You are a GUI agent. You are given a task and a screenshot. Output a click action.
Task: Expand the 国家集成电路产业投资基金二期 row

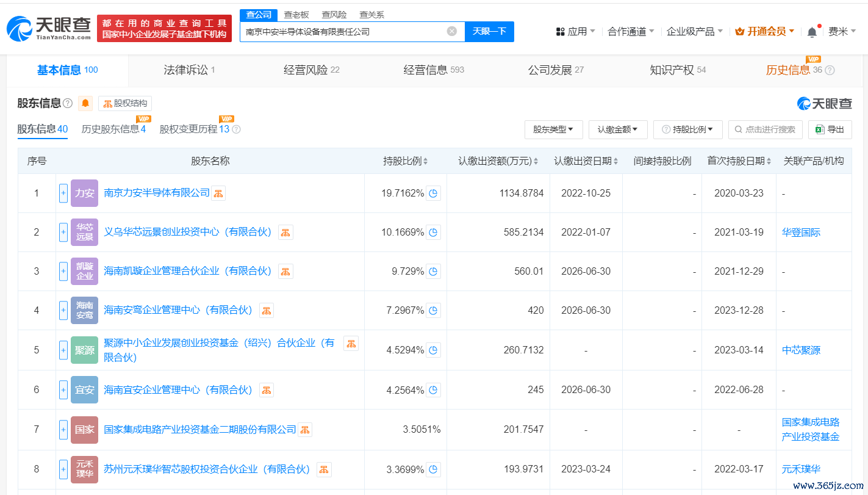[x=63, y=430]
